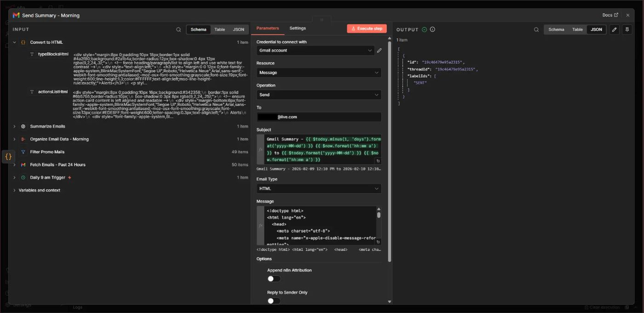Edit the Gmail account credential pencil icon

coord(379,51)
